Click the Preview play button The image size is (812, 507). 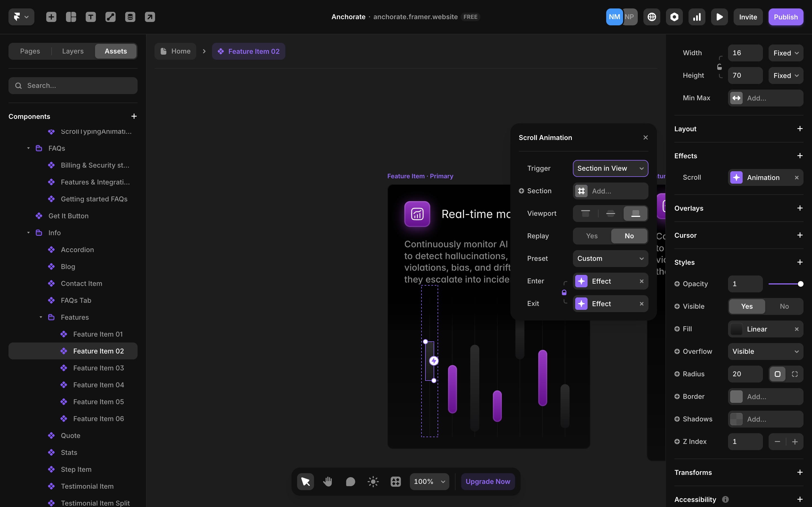click(719, 17)
